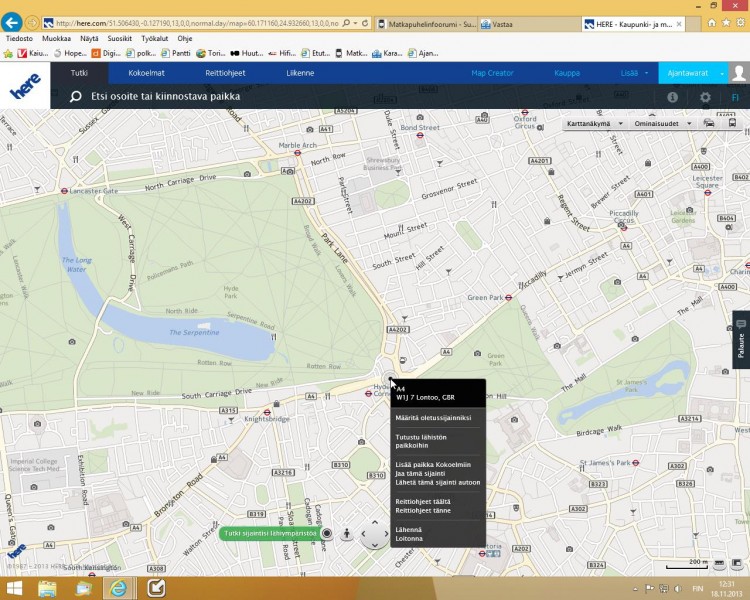Click the Kauppa link in the header

567,73
